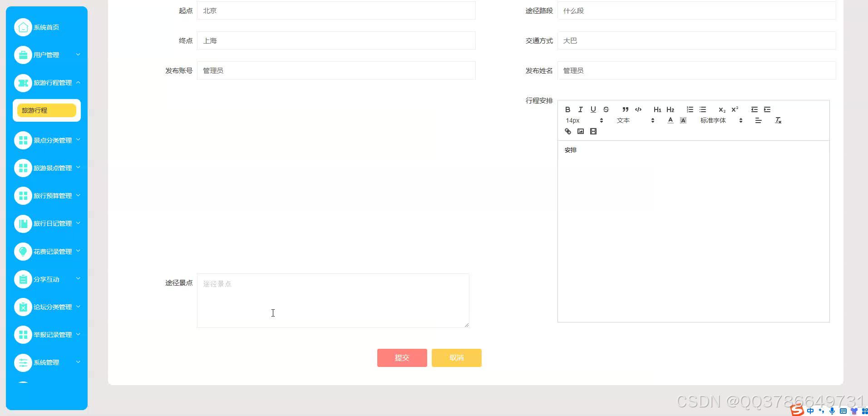The width and height of the screenshot is (868, 416).
Task: Insert a blockquote in the editor
Action: (625, 109)
